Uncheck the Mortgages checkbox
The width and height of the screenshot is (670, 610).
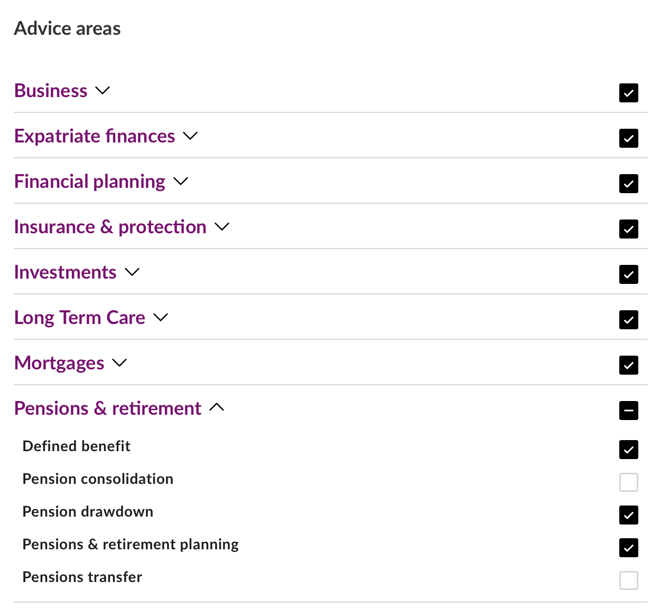(628, 365)
